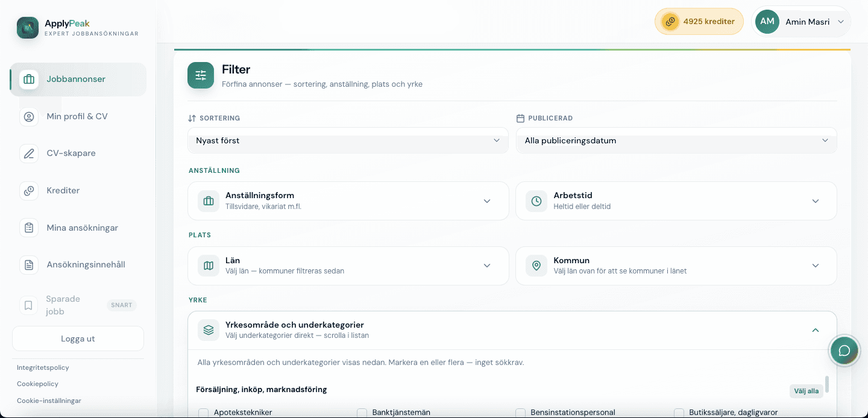Click the Anställningsform briefcase icon
This screenshot has height=418, width=868.
pyautogui.click(x=209, y=201)
